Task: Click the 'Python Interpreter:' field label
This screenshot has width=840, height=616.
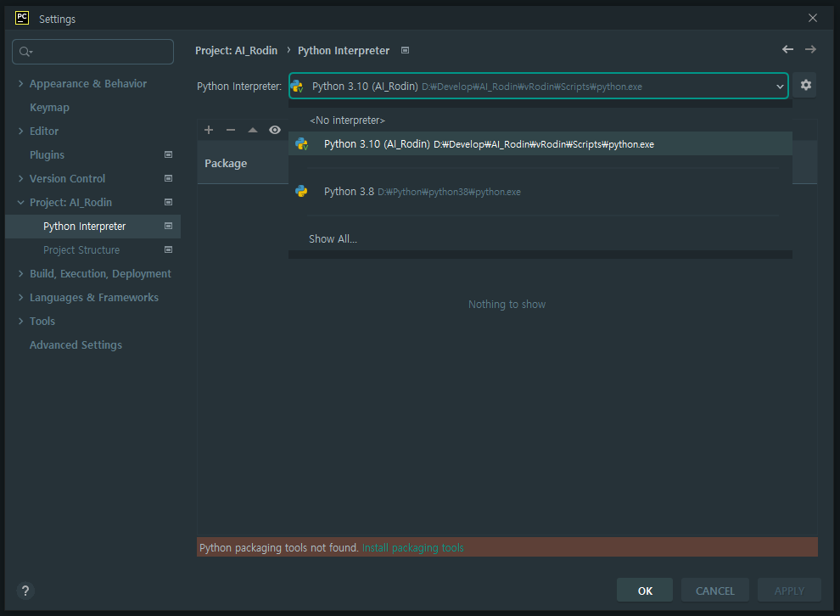Action: pos(239,87)
